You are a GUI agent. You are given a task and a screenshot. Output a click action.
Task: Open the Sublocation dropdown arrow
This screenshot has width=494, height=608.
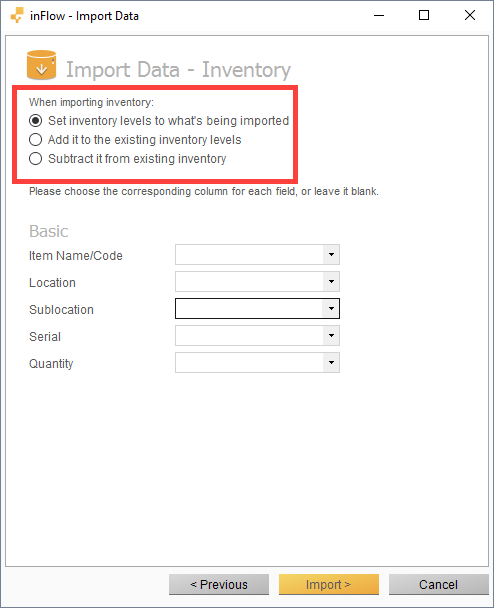pyautogui.click(x=331, y=309)
